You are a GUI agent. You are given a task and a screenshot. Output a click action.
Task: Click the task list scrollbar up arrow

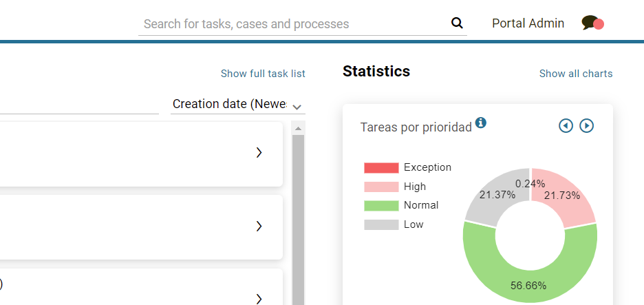(x=299, y=128)
